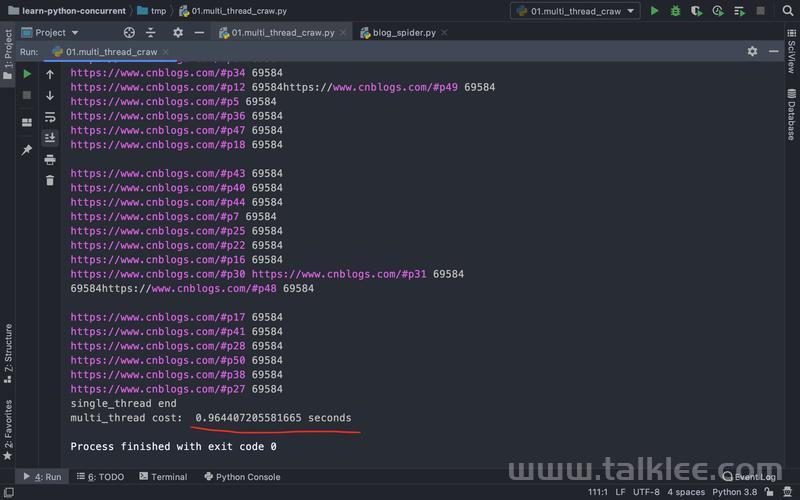Run with coverage shield icon

(x=696, y=11)
